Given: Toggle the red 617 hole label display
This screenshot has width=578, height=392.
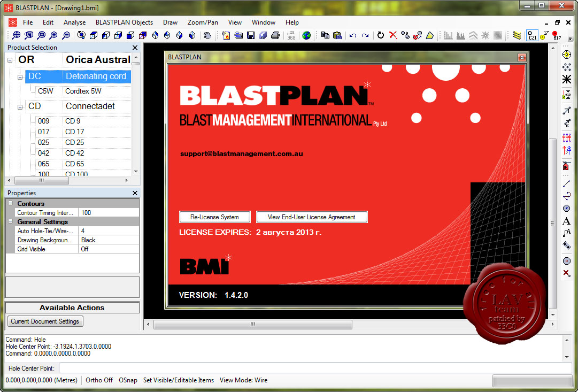Looking at the screenshot, I should 557,35.
